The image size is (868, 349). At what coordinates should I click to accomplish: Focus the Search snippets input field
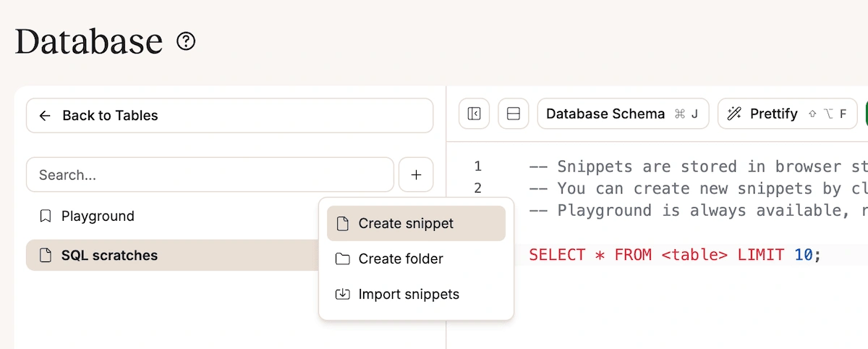tap(210, 174)
